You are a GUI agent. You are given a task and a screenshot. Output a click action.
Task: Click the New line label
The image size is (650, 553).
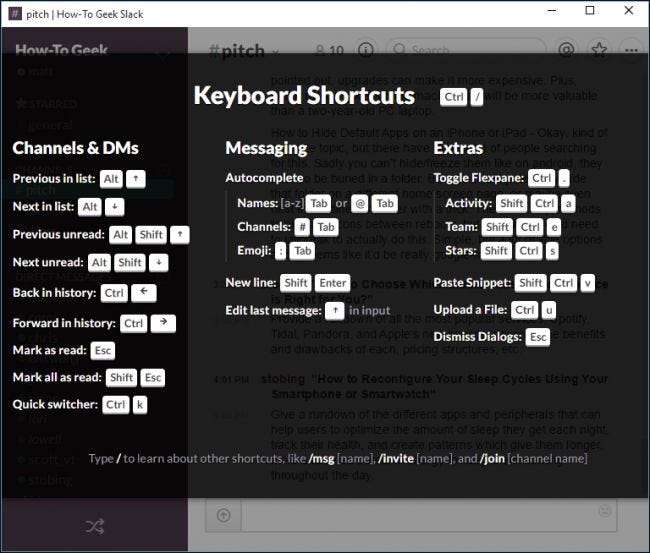tap(251, 283)
